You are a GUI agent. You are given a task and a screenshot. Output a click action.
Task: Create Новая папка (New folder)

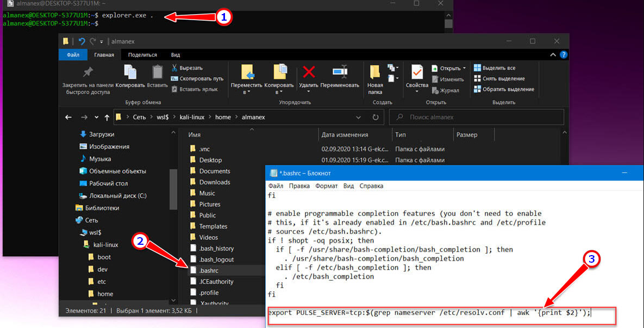pos(375,80)
